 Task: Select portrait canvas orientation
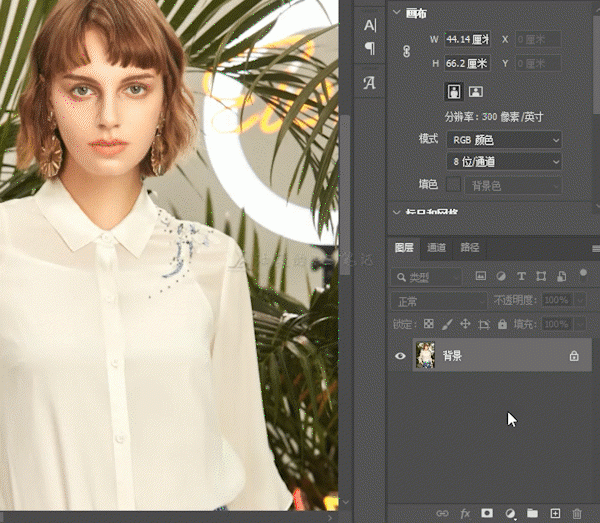click(x=454, y=92)
